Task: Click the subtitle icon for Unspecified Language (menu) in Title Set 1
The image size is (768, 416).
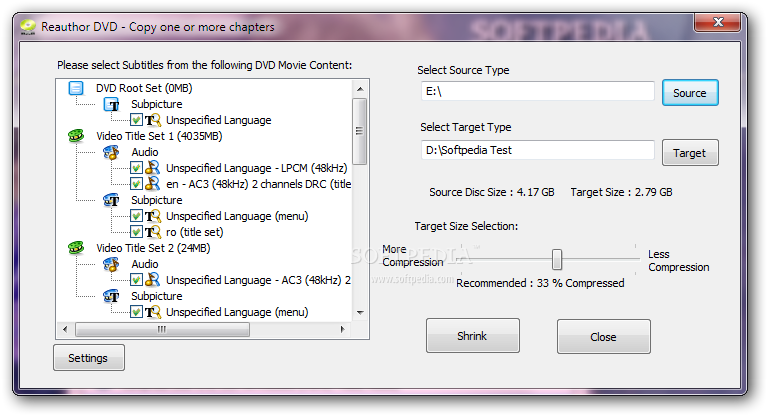Action: click(x=153, y=216)
